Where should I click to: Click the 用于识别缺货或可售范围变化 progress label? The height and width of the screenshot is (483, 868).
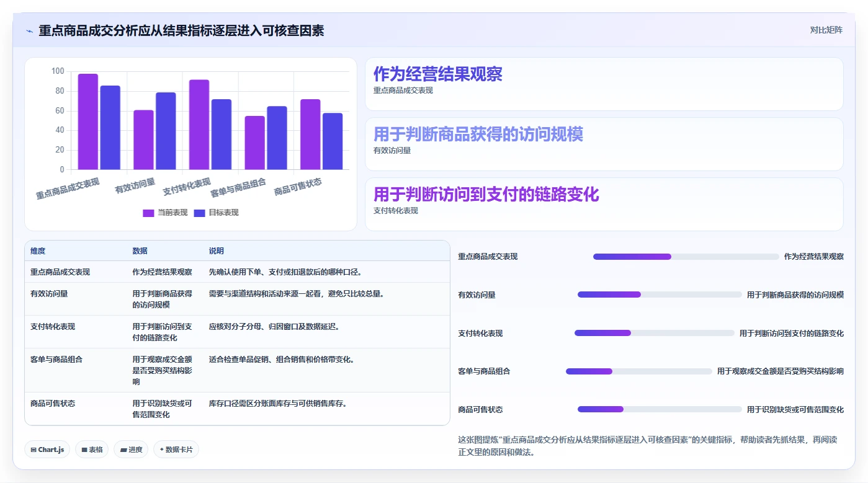pos(795,410)
